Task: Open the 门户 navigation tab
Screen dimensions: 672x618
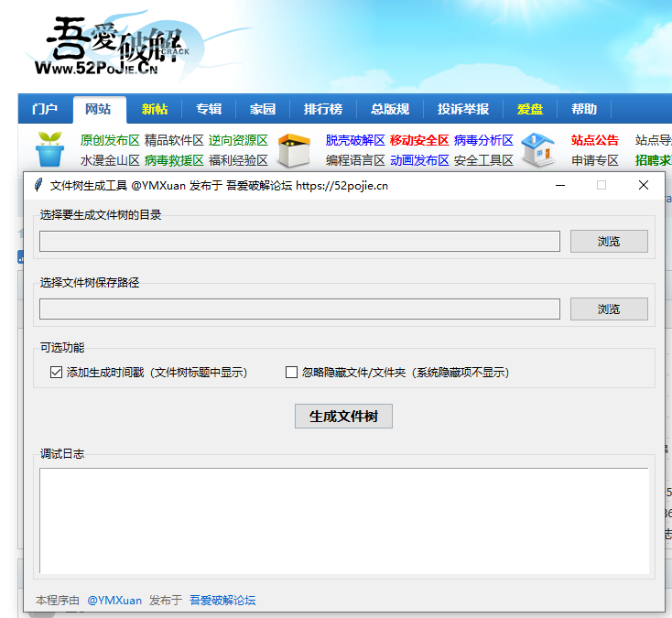Action: coord(45,109)
